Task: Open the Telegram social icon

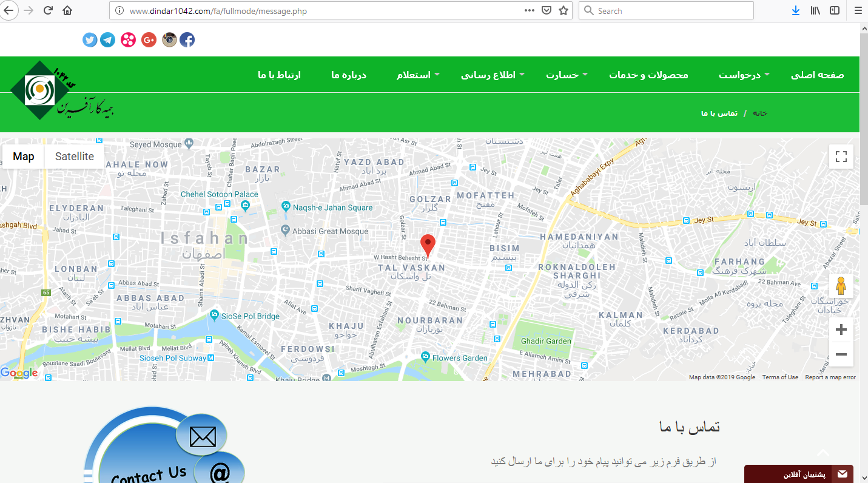Action: pyautogui.click(x=108, y=40)
